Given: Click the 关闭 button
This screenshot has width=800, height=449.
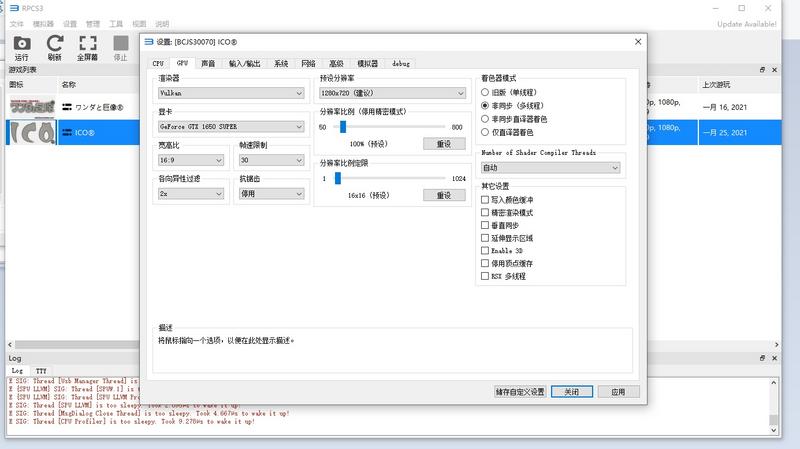Looking at the screenshot, I should [x=571, y=392].
